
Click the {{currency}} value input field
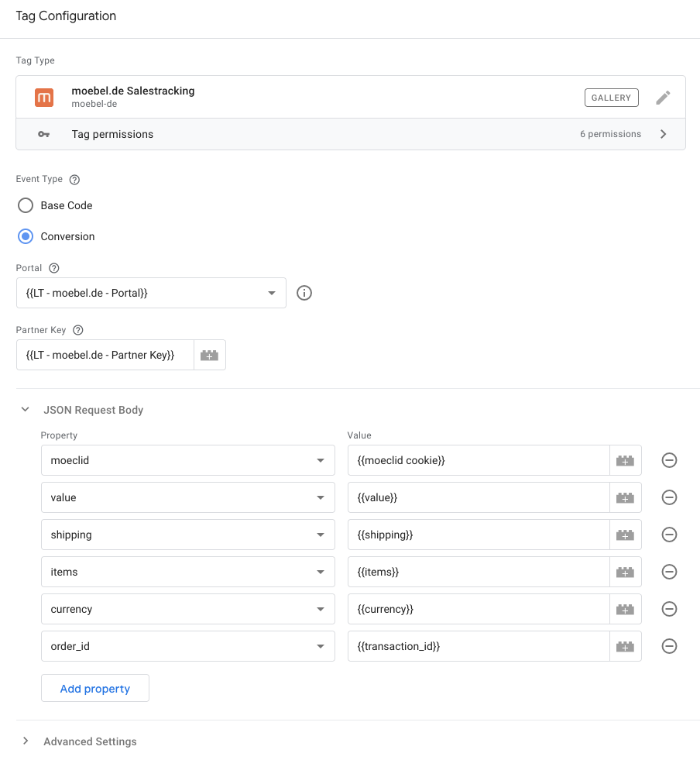pos(479,609)
